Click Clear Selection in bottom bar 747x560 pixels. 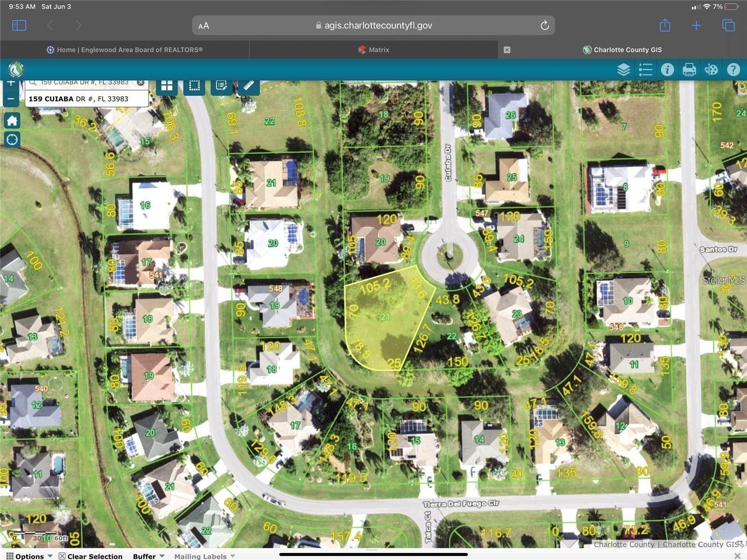tap(94, 556)
